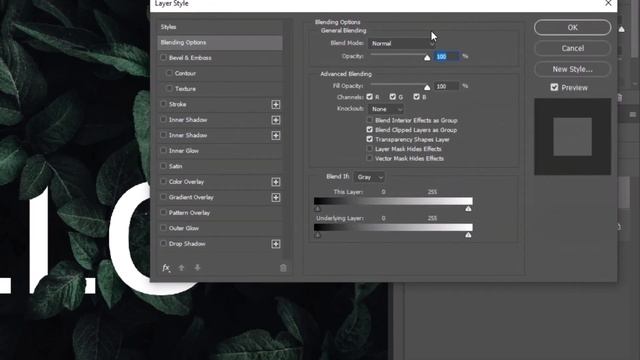The height and width of the screenshot is (360, 640).
Task: Enable the Satin checkbox
Action: [x=164, y=166]
